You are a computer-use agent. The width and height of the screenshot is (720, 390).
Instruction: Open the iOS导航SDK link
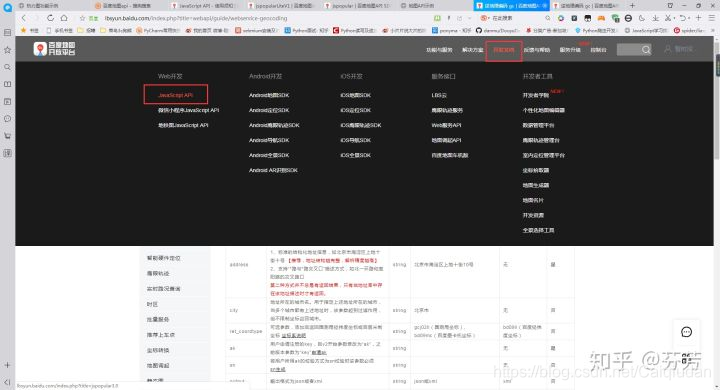355,140
